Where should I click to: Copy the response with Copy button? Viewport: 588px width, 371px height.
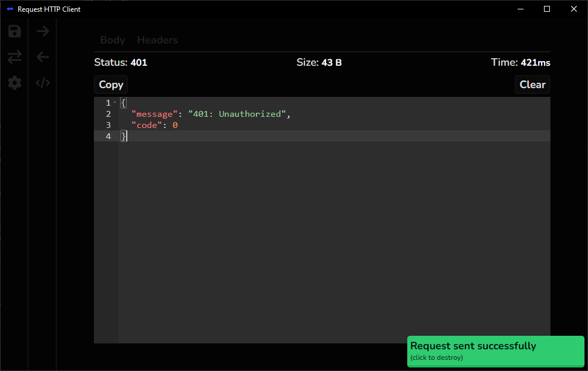pyautogui.click(x=111, y=85)
